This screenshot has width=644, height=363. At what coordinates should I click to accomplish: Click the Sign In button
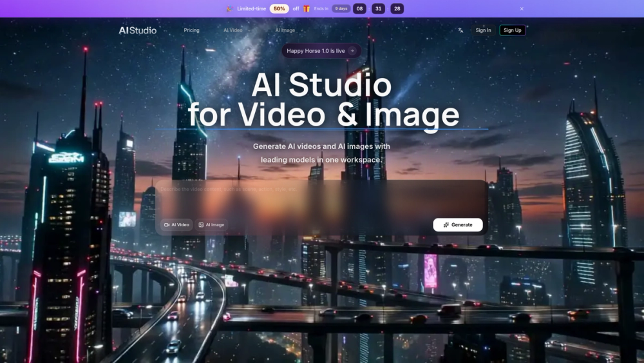pos(483,30)
